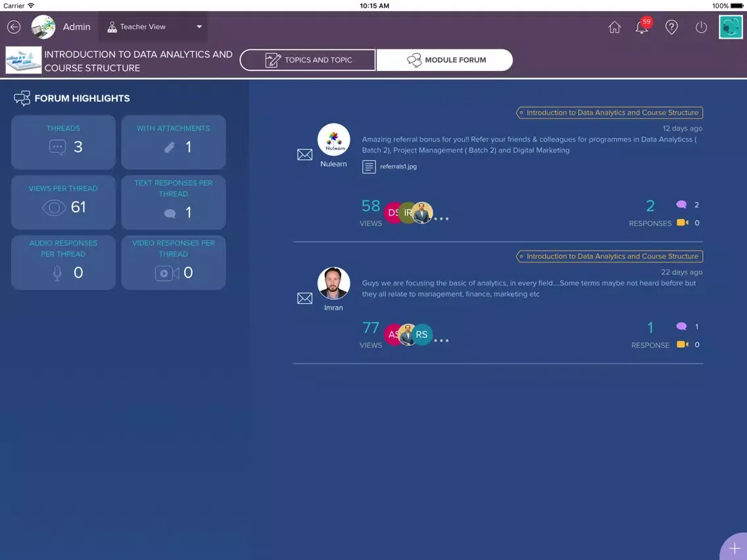This screenshot has width=747, height=560.
Task: Click the video camera icon in Video card
Action: click(x=167, y=273)
